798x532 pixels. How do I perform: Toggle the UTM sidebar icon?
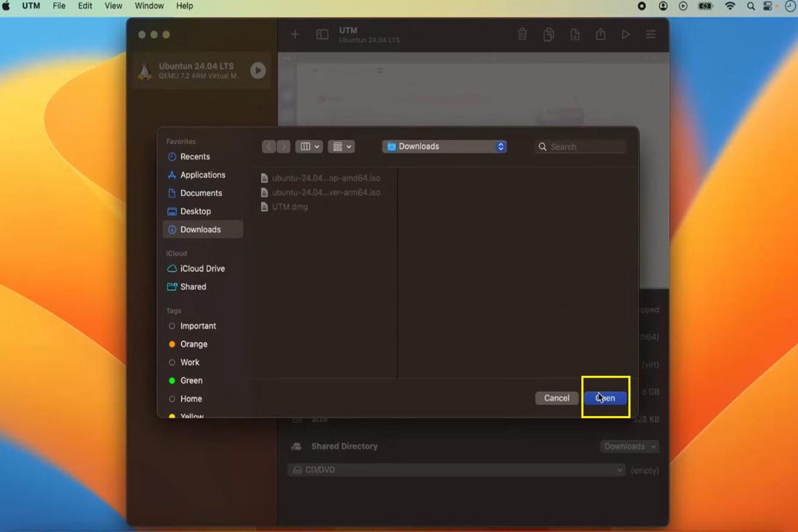click(x=322, y=34)
